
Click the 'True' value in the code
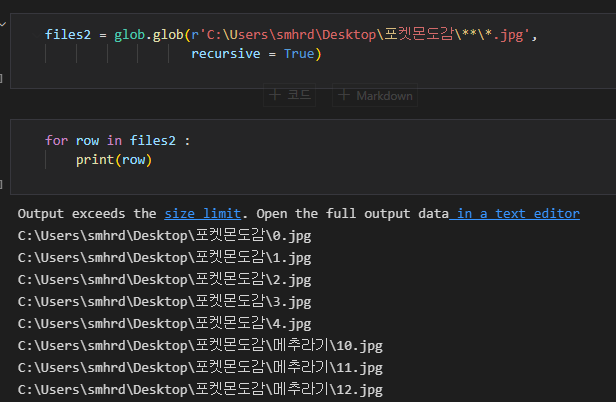tap(299, 54)
